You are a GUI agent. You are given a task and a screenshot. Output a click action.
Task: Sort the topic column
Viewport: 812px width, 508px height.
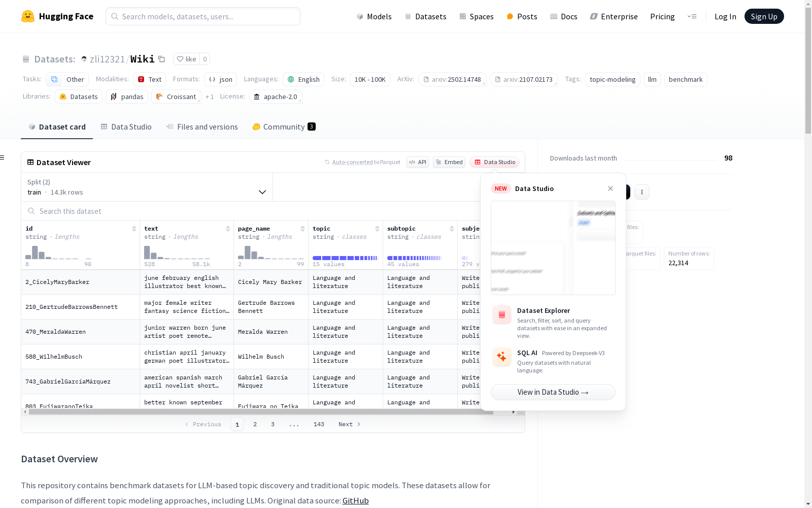(377, 229)
